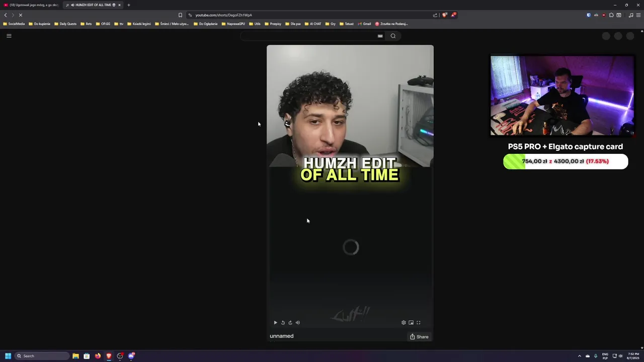Viewport: 644px width, 362px height.
Task: Mute the video using the speaker icon
Action: pos(298,323)
